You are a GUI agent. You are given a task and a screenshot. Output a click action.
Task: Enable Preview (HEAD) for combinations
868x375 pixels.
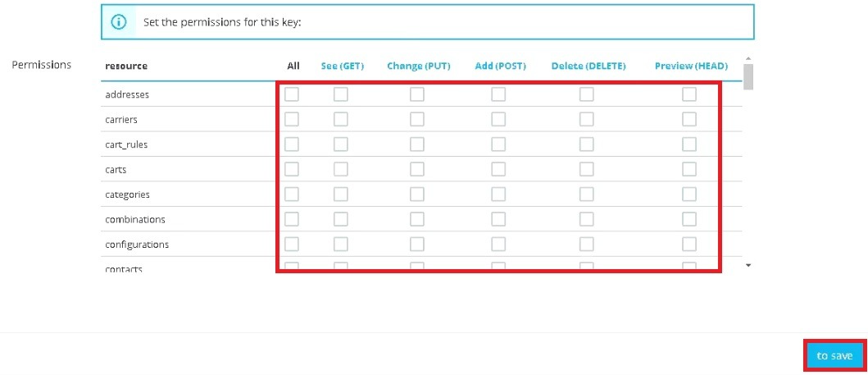tap(689, 219)
